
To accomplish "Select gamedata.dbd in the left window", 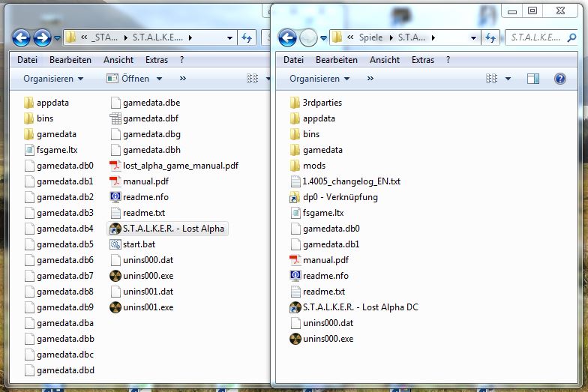I will click(58, 370).
